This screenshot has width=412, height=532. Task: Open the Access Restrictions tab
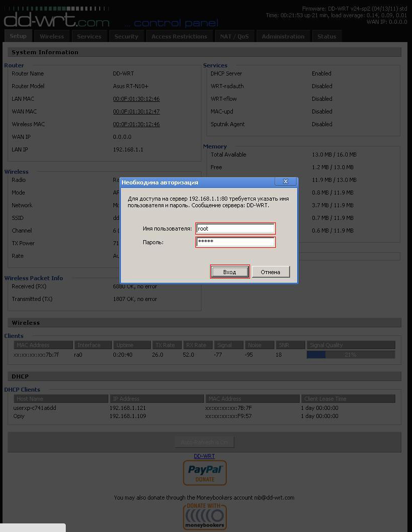(x=179, y=36)
